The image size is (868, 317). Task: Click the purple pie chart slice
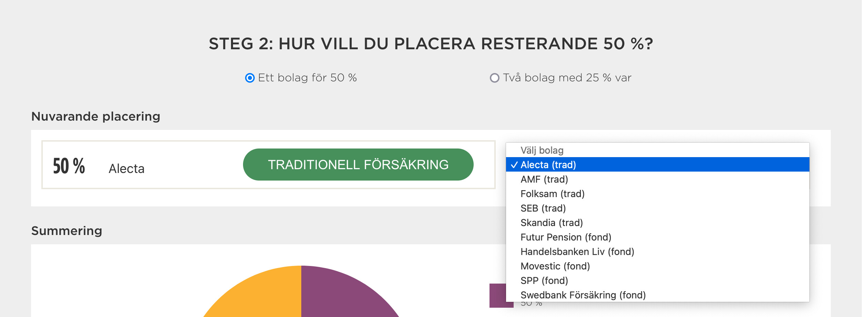click(x=345, y=296)
